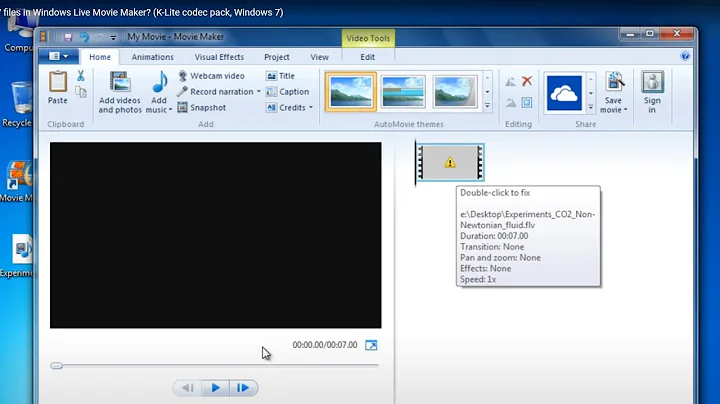Add a Title to the movie
This screenshot has height=404, width=720.
click(281, 76)
